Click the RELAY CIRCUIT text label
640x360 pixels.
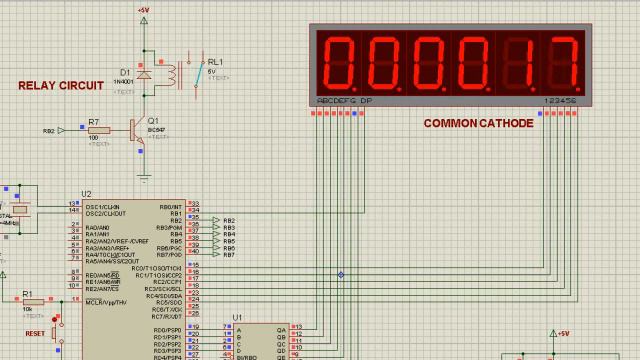coord(61,86)
